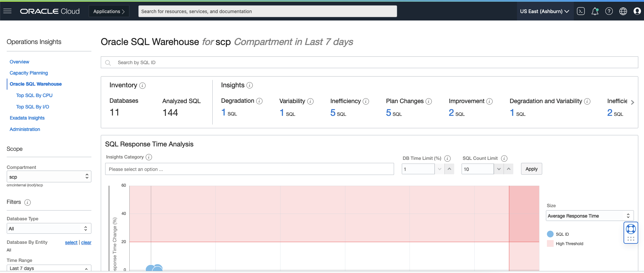Click the floating support lifebuoy icon
644x273 pixels.
coord(631,229)
